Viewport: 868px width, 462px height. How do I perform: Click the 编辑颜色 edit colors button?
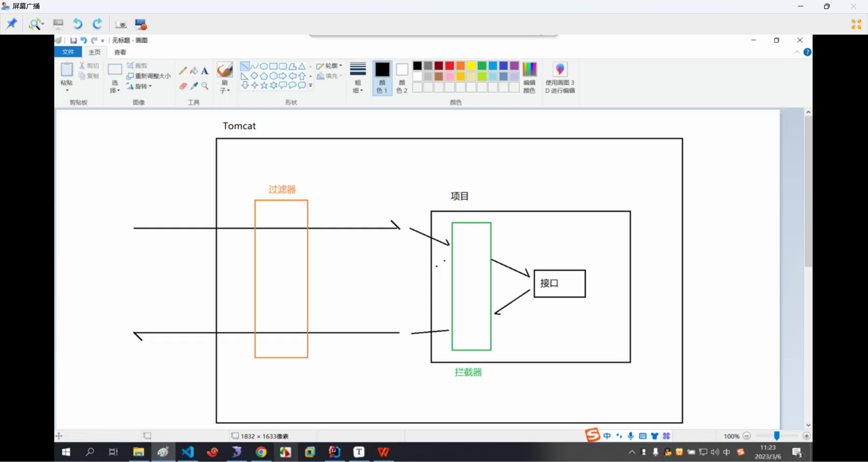[x=529, y=77]
